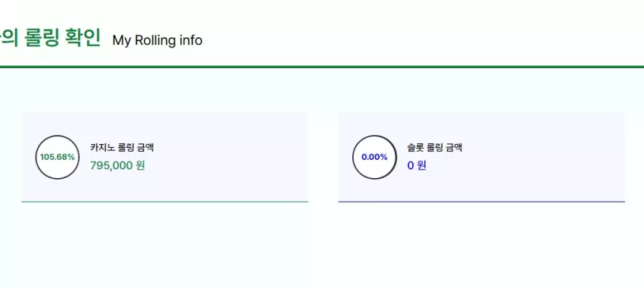Click the 카지노 롤링 금액 label
644x288 pixels.
[122, 147]
